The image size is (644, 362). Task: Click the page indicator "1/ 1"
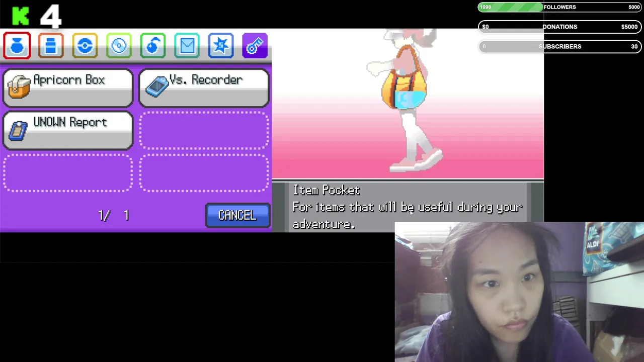coord(114,215)
